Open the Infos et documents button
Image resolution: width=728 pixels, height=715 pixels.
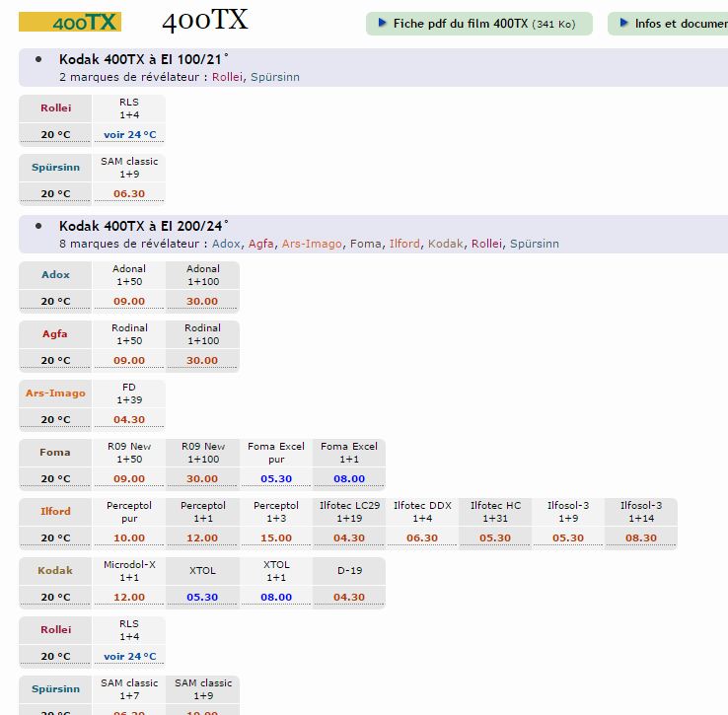(x=679, y=24)
